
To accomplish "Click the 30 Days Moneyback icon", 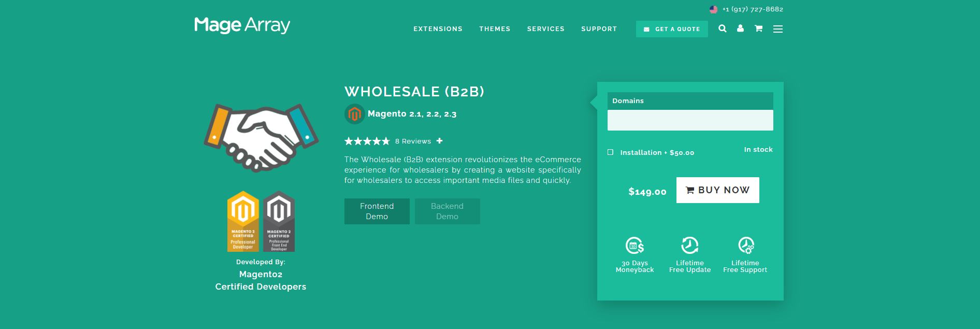I will pyautogui.click(x=635, y=245).
